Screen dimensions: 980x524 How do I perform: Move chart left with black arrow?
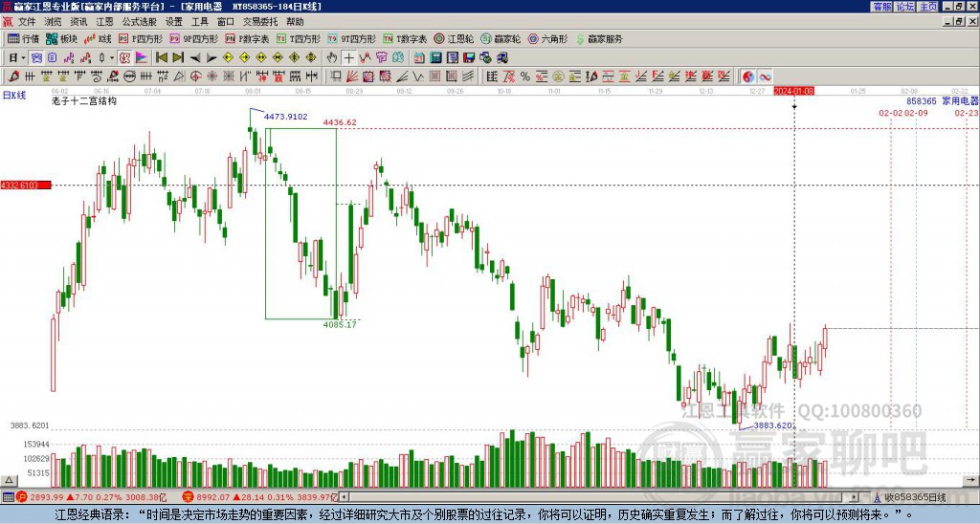(195, 57)
